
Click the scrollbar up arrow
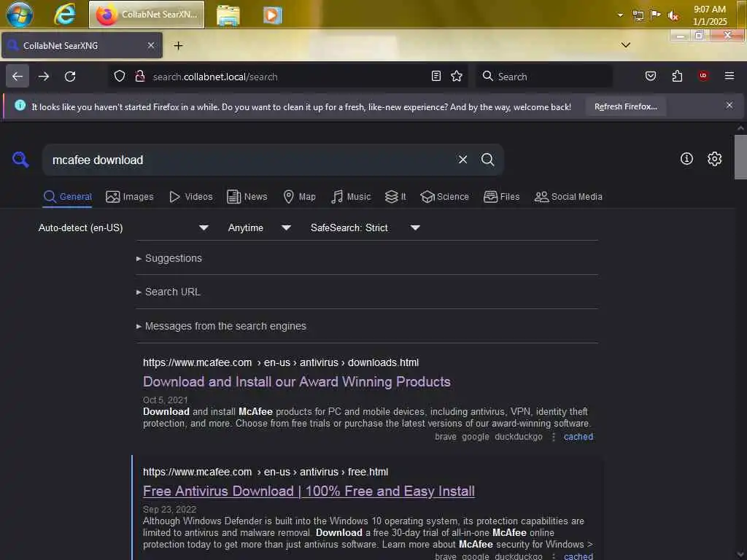[740, 128]
